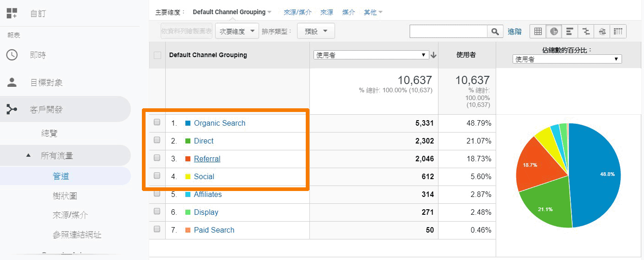Switch to the data table view icon

tap(538, 31)
